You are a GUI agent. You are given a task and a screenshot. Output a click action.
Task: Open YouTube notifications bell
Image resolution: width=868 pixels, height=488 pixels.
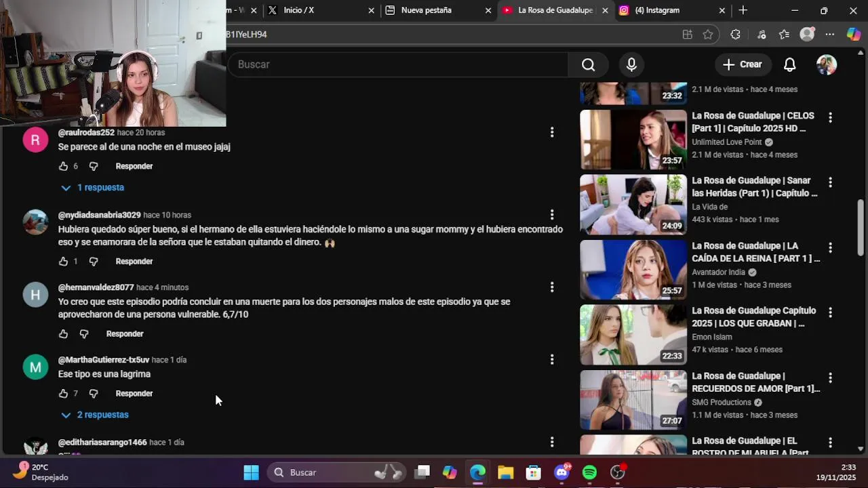point(789,64)
